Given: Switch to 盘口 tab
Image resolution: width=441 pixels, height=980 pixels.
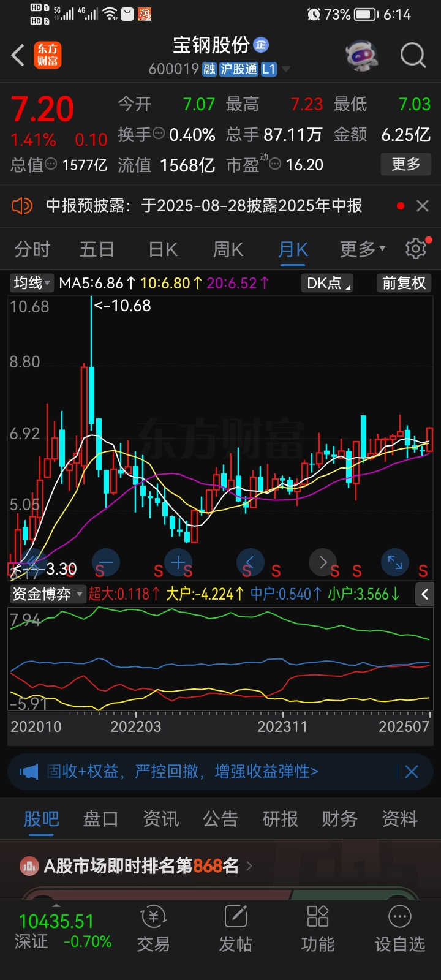Looking at the screenshot, I should [x=100, y=819].
